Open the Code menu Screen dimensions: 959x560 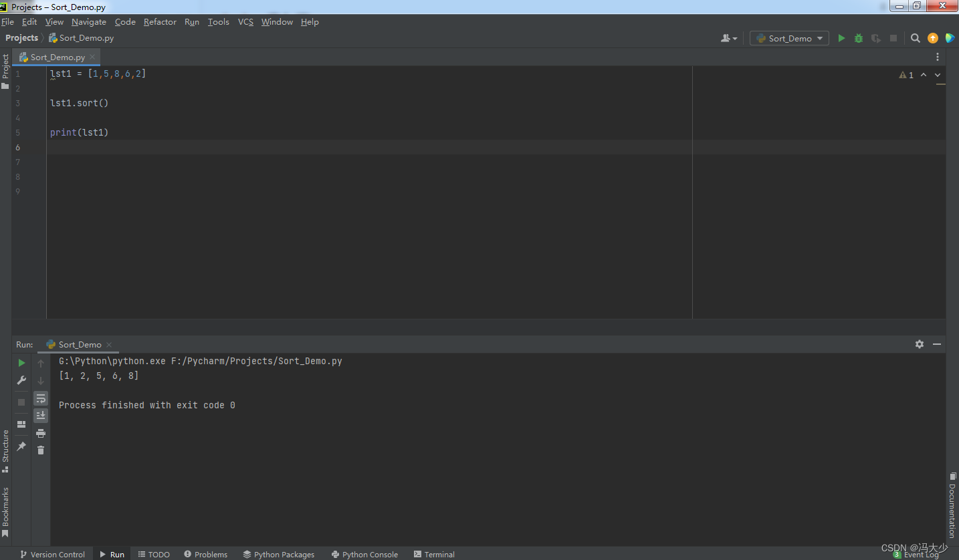(125, 22)
